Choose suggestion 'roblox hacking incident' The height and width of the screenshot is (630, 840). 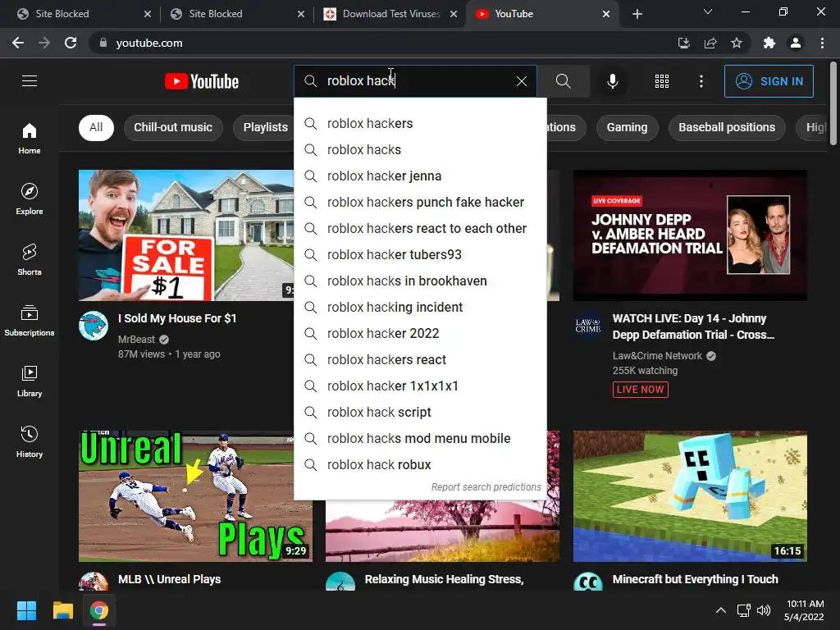(x=421, y=307)
